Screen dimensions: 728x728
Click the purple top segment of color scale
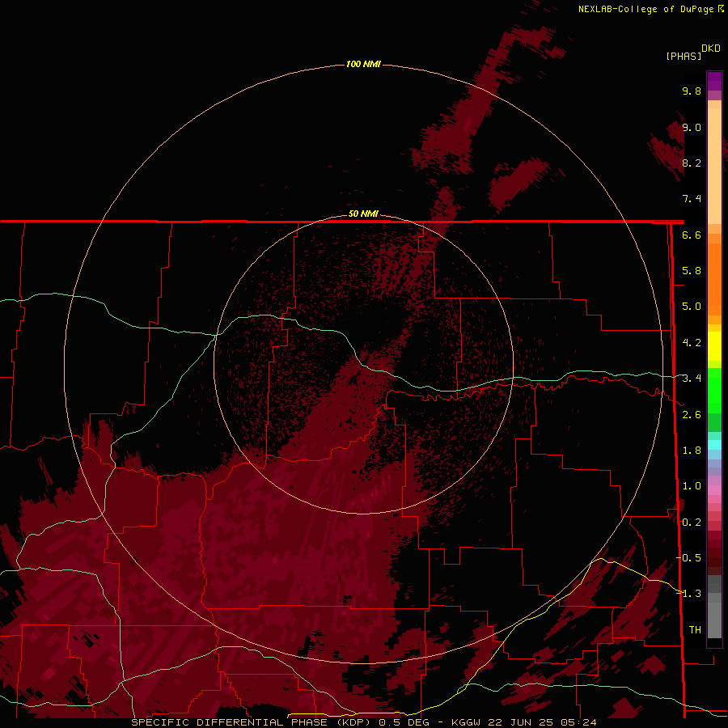click(x=714, y=81)
